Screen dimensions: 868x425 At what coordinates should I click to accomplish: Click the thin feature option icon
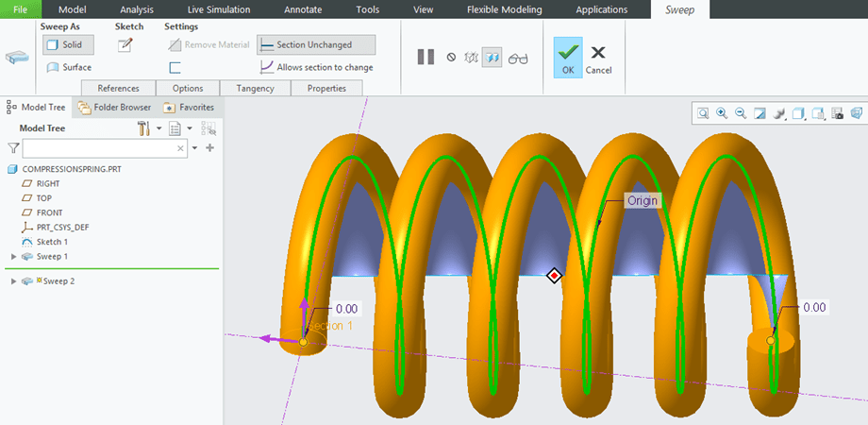(x=175, y=67)
